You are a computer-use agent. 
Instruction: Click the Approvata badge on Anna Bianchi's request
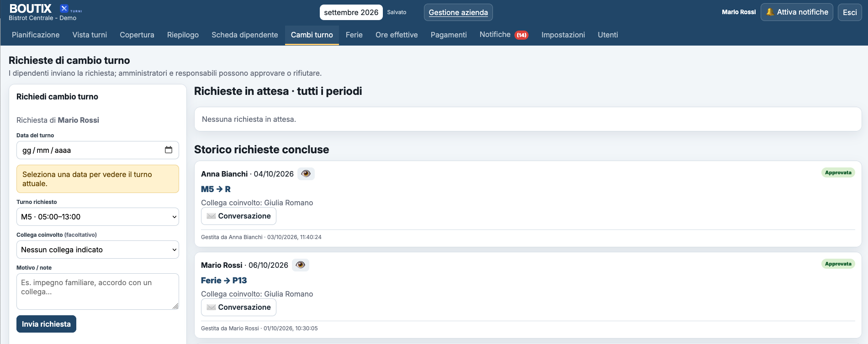tap(838, 172)
